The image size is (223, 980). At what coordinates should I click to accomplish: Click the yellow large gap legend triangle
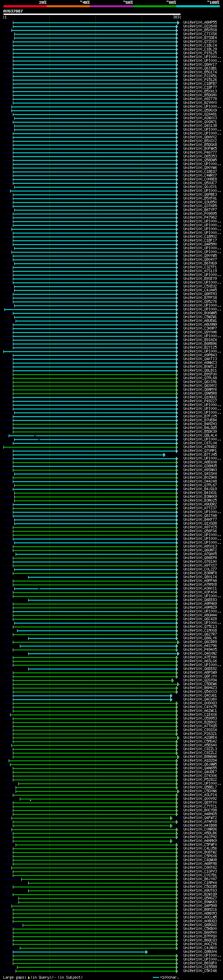tap(29, 977)
